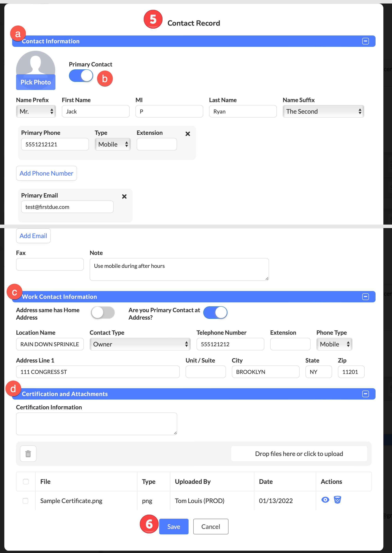
Task: Enable Address same has Home Address
Action: coord(103,312)
